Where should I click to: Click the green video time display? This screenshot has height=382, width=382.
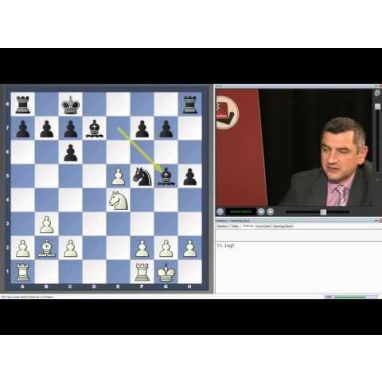click(x=241, y=212)
